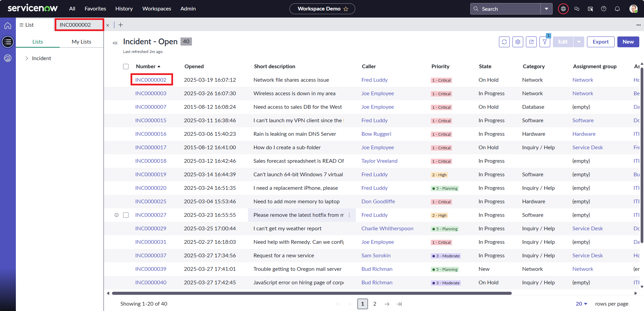The width and height of the screenshot is (644, 311).
Task: Click the Export button
Action: 600,42
